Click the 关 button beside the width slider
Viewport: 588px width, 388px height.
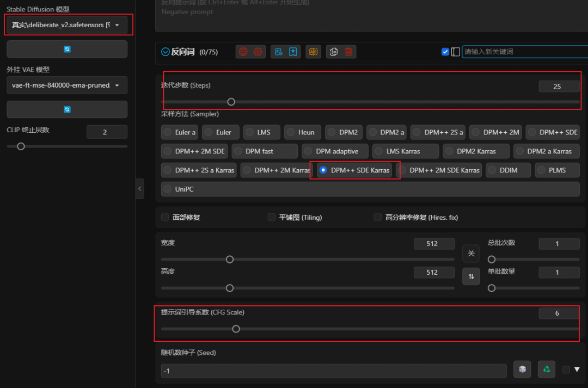point(471,254)
